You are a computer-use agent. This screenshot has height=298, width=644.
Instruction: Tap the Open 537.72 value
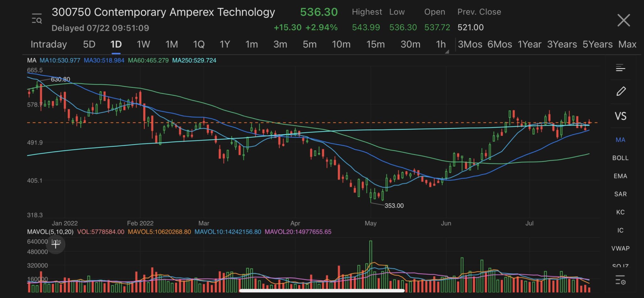(437, 27)
